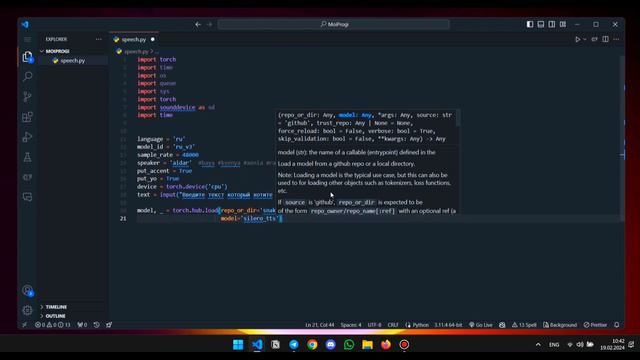Open Discord from taskbar

pyautogui.click(x=331, y=344)
